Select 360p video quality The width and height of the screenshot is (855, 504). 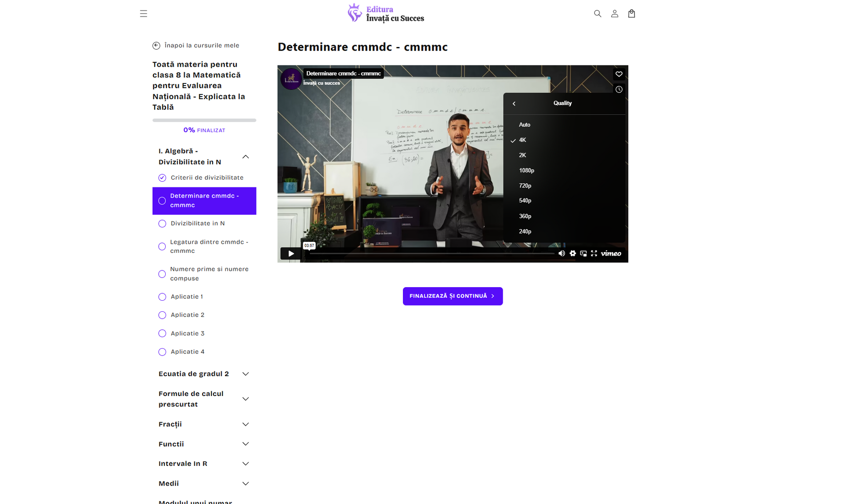coord(564,216)
